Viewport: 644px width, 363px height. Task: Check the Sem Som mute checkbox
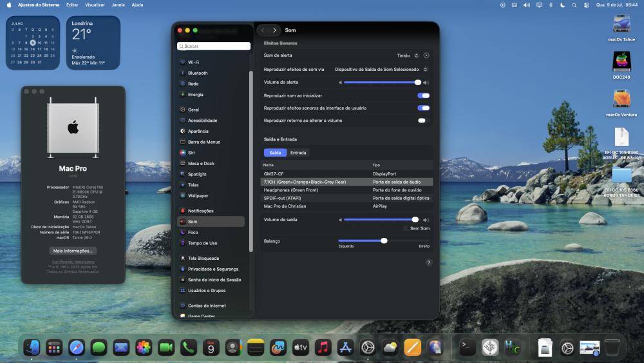coord(406,229)
